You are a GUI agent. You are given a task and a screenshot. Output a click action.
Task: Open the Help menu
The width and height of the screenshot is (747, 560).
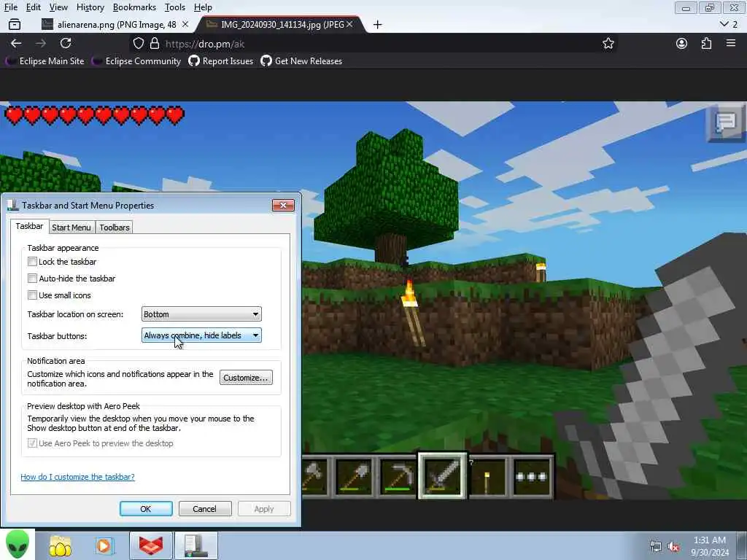[203, 7]
